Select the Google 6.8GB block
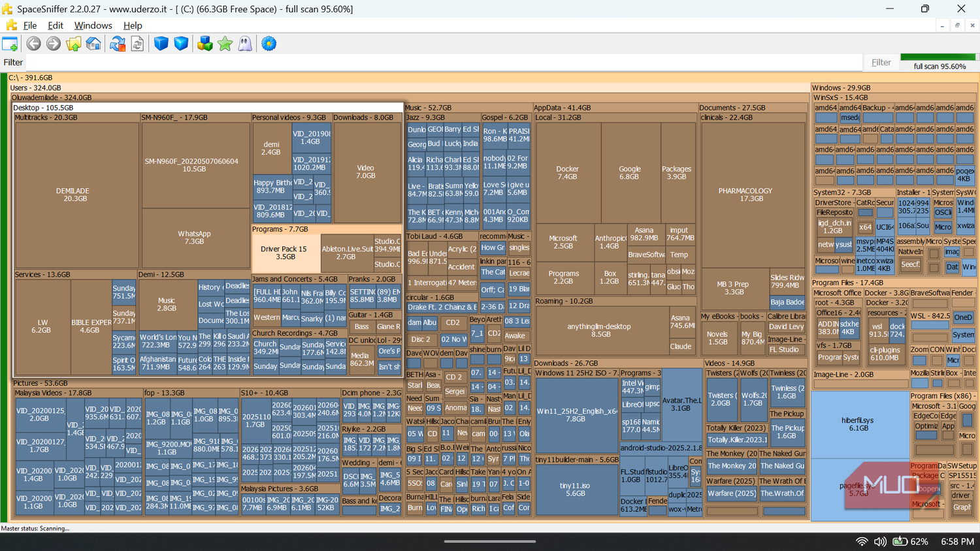980x551 pixels. 630,172
